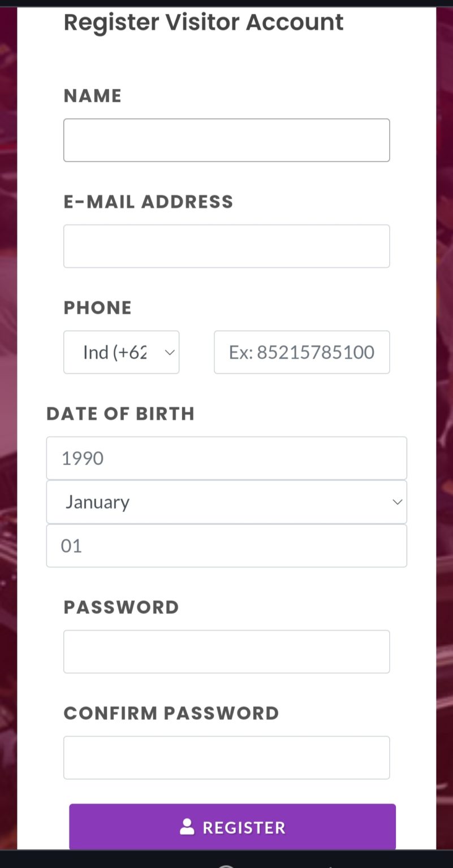This screenshot has height=868, width=453.
Task: Click the person icon on Register button
Action: (187, 827)
